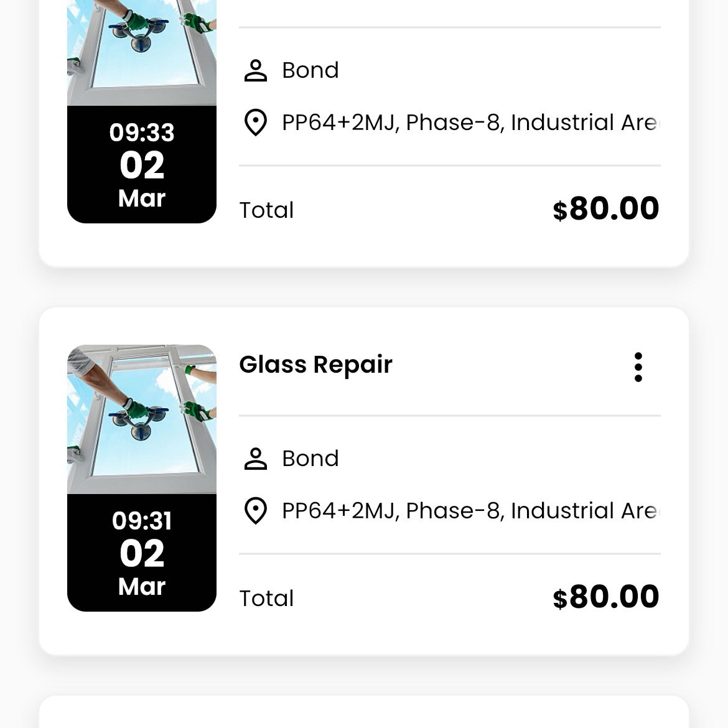
Task: Open the Glass Repair three-dot options menu
Action: click(x=638, y=367)
